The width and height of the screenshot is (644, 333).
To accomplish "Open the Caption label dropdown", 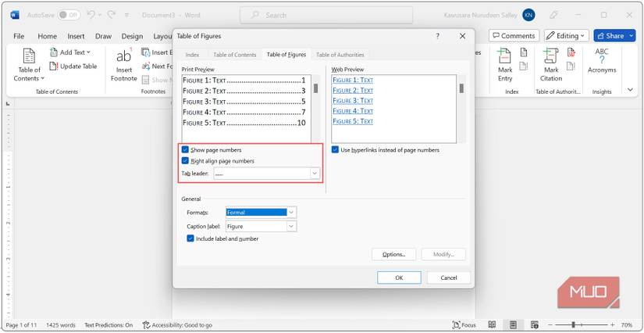I will (291, 226).
